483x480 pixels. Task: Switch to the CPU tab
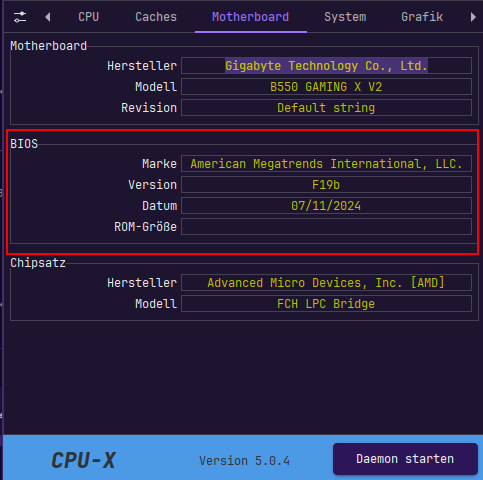[89, 17]
